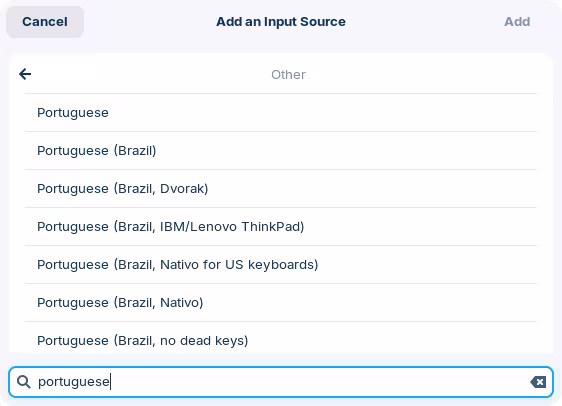Cancel adding an input source

(x=45, y=22)
